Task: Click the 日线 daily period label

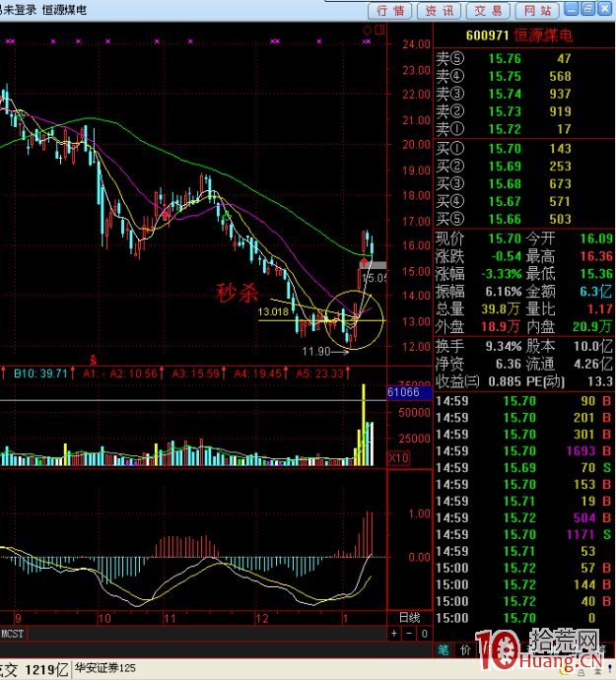Action: [x=409, y=618]
